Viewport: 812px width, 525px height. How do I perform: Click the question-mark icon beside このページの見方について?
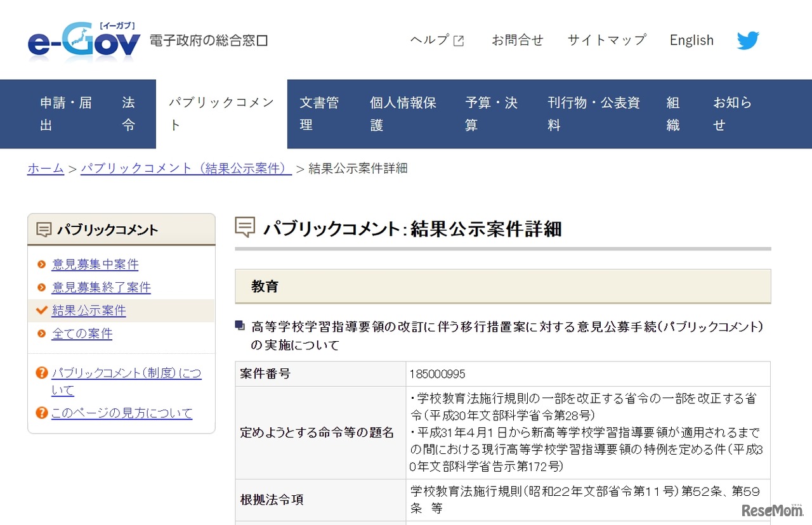(42, 413)
